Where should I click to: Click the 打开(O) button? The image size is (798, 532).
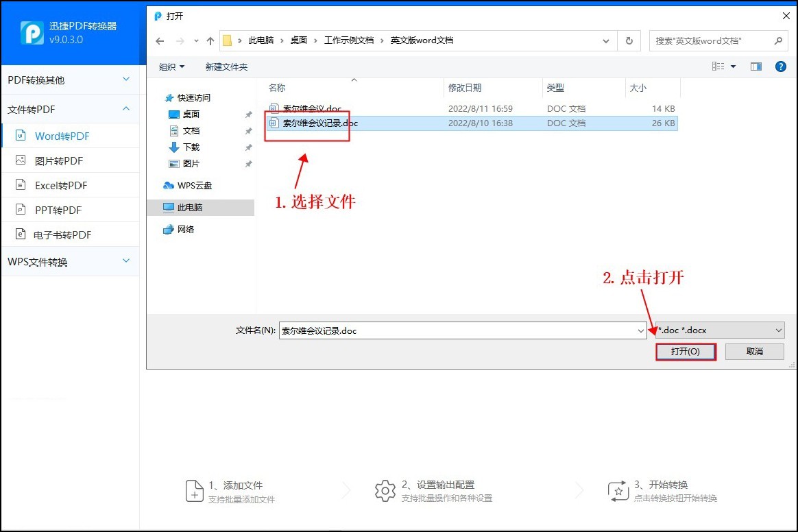click(686, 351)
